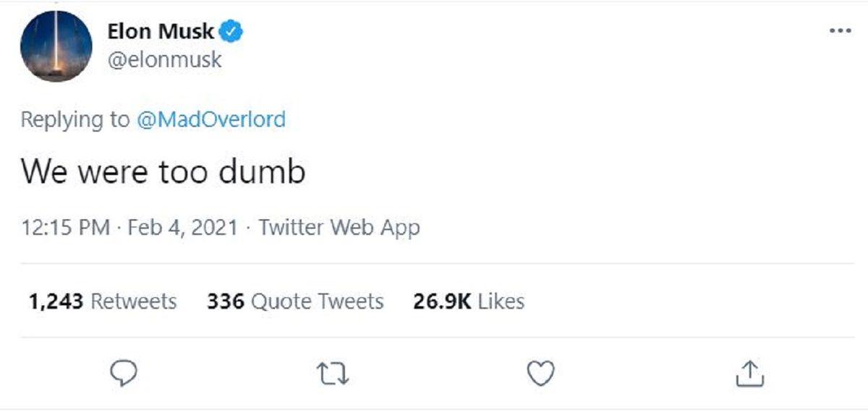Show who liked via Likes label

coord(501,301)
